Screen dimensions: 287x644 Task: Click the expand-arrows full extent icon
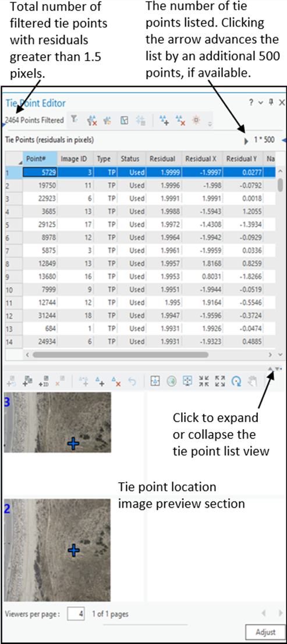tap(220, 382)
